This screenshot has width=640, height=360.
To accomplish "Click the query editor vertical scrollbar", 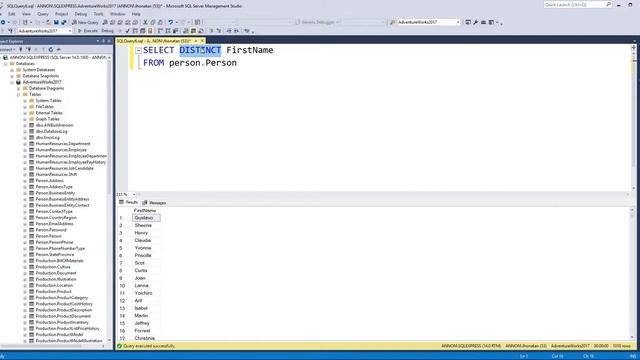I will coord(634,117).
